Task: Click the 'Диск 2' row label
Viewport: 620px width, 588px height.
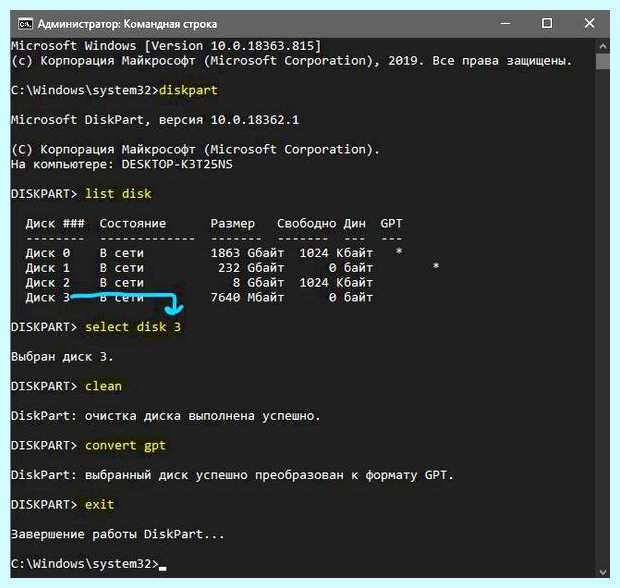Action: pos(48,283)
